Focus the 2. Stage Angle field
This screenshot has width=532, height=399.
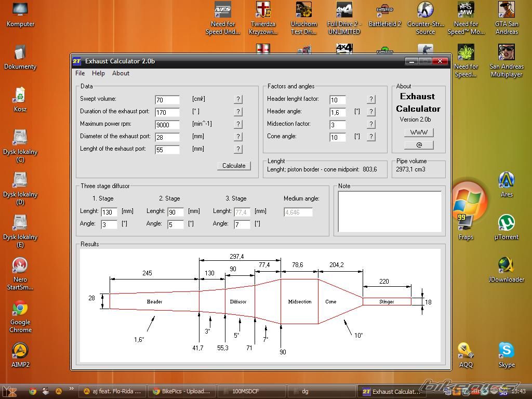pos(176,224)
